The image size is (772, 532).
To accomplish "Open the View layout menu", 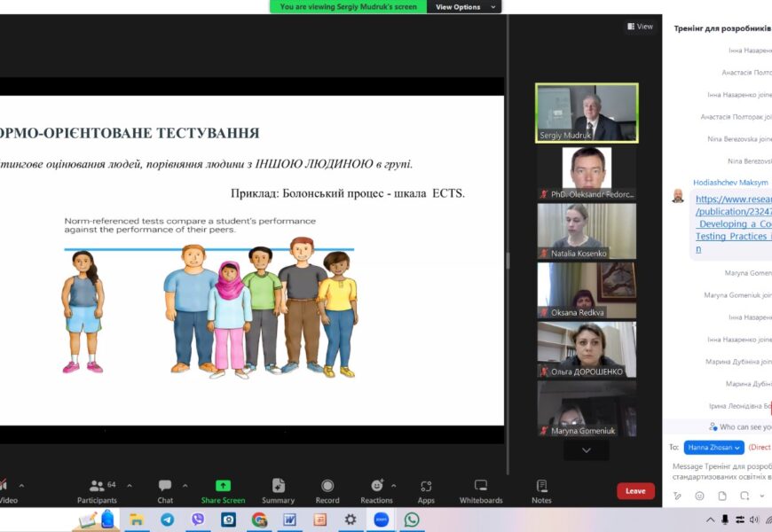I will click(x=640, y=27).
